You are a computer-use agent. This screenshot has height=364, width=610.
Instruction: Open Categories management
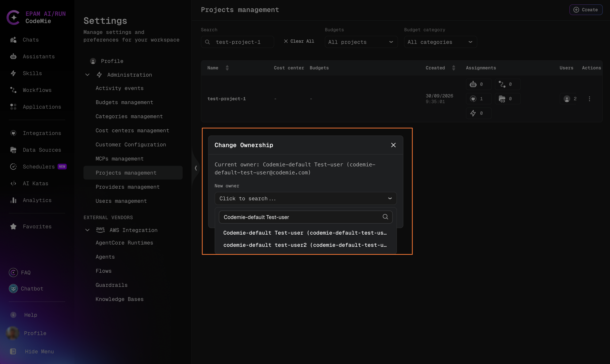click(x=129, y=116)
